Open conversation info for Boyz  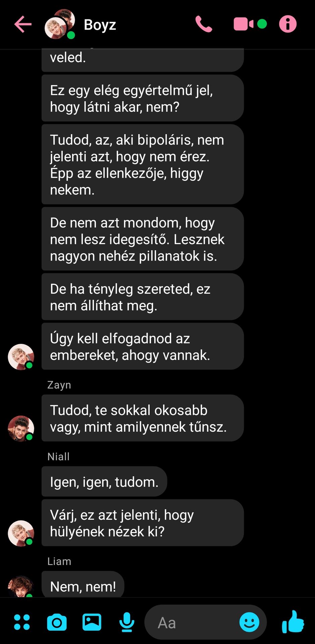(x=288, y=24)
